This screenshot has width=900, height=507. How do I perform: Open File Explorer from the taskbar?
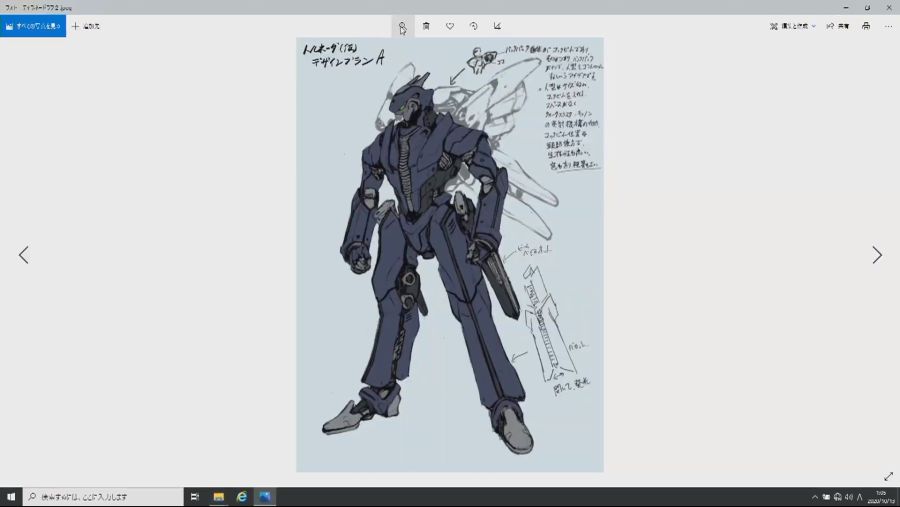click(218, 497)
